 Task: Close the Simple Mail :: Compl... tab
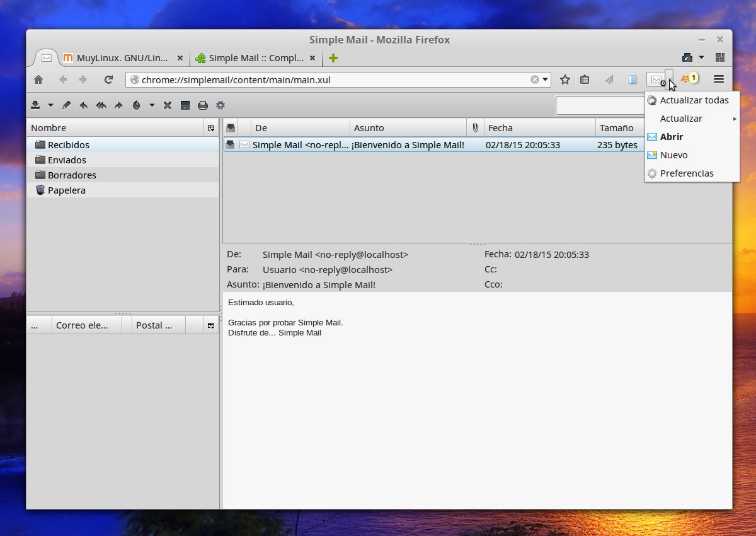[312, 58]
